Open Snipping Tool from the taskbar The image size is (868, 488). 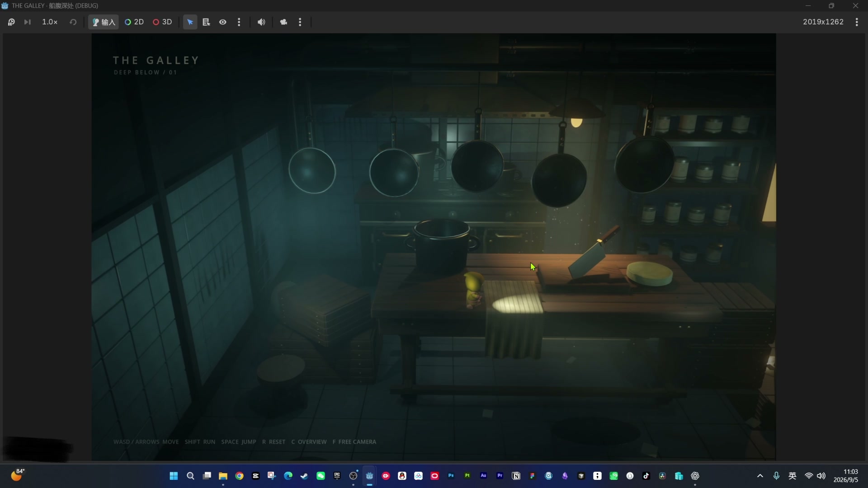[x=272, y=476]
